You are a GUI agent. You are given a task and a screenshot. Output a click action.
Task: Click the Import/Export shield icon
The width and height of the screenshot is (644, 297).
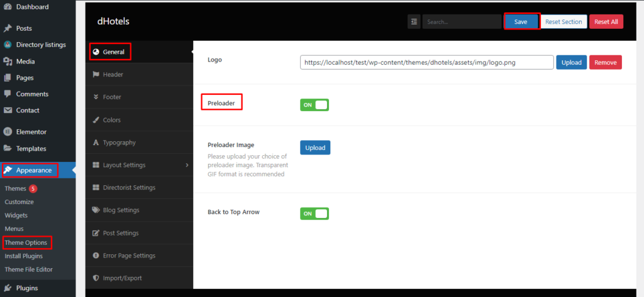point(96,278)
